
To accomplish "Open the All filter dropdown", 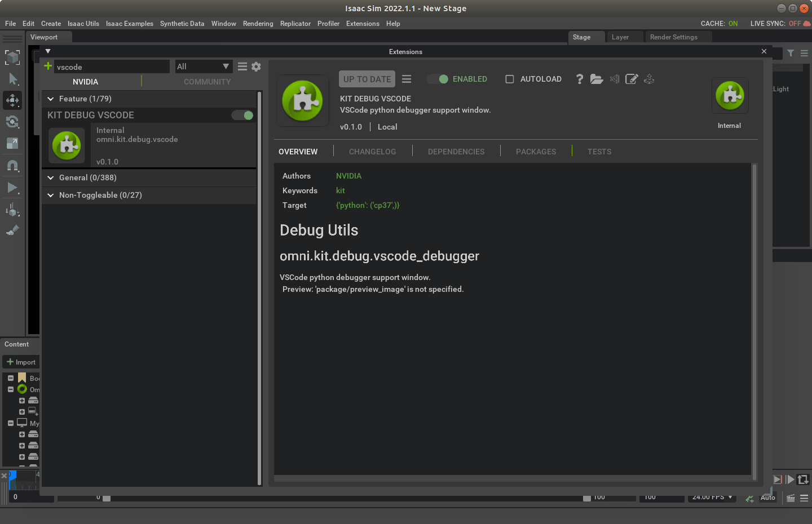I will pos(204,66).
